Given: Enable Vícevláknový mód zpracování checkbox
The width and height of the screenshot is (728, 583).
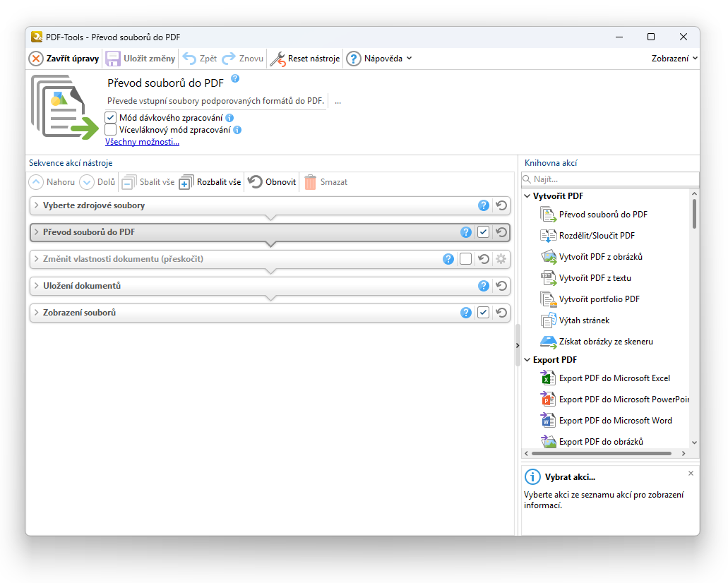Looking at the screenshot, I should pyautogui.click(x=110, y=129).
